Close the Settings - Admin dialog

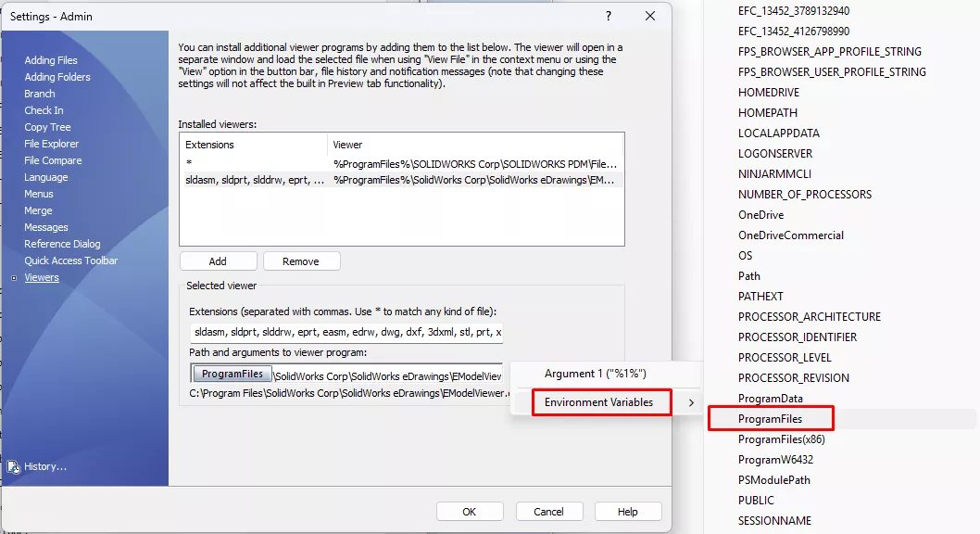[650, 17]
